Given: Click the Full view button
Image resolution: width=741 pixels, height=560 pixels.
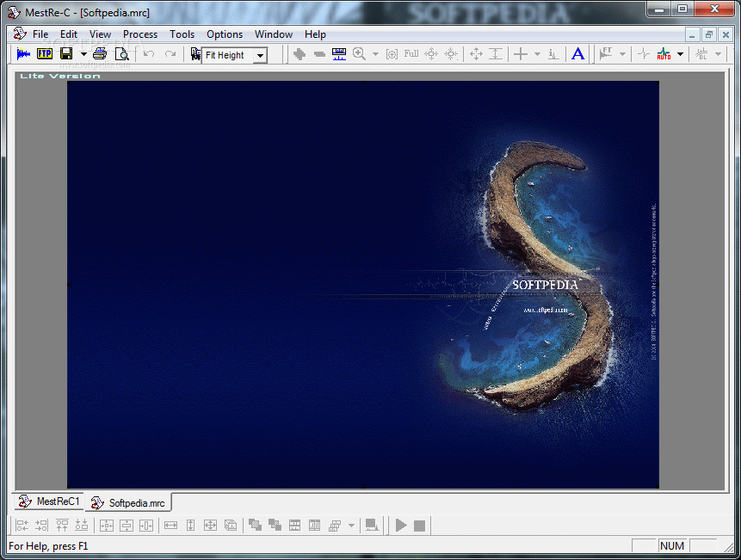Looking at the screenshot, I should click(x=411, y=54).
